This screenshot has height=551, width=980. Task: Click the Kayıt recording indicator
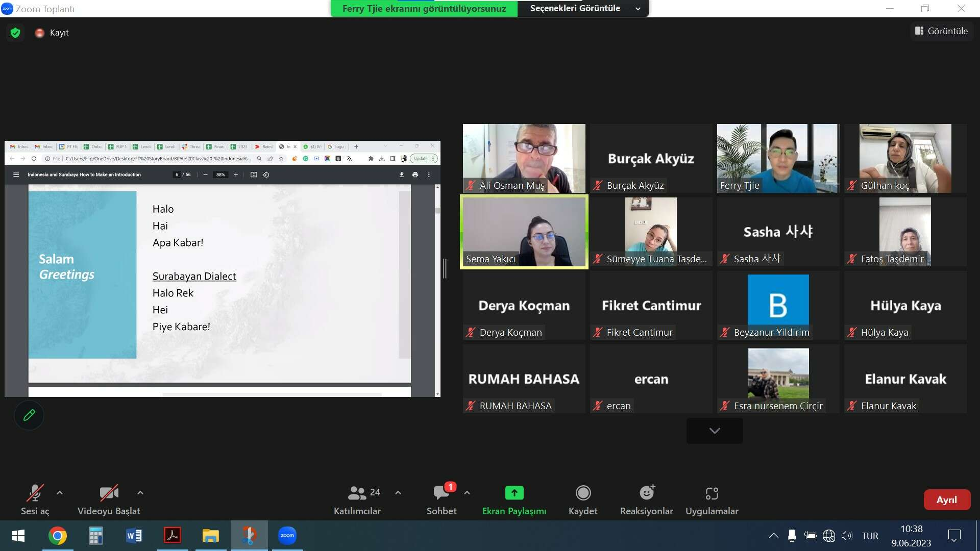click(52, 33)
